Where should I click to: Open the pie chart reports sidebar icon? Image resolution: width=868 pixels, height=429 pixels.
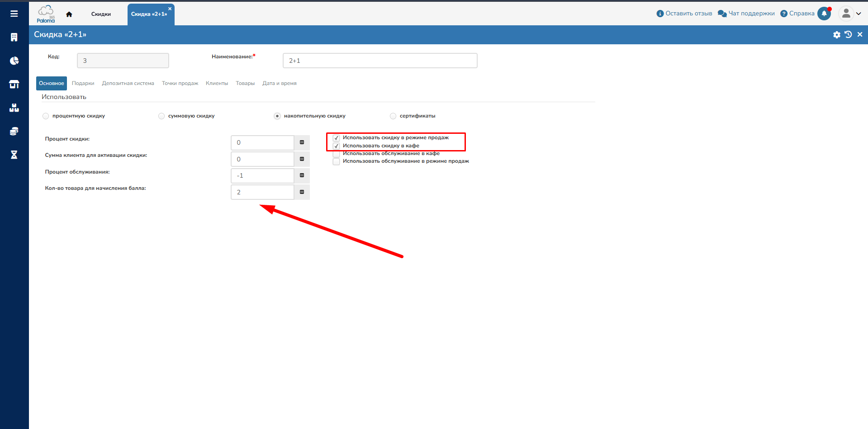point(14,61)
